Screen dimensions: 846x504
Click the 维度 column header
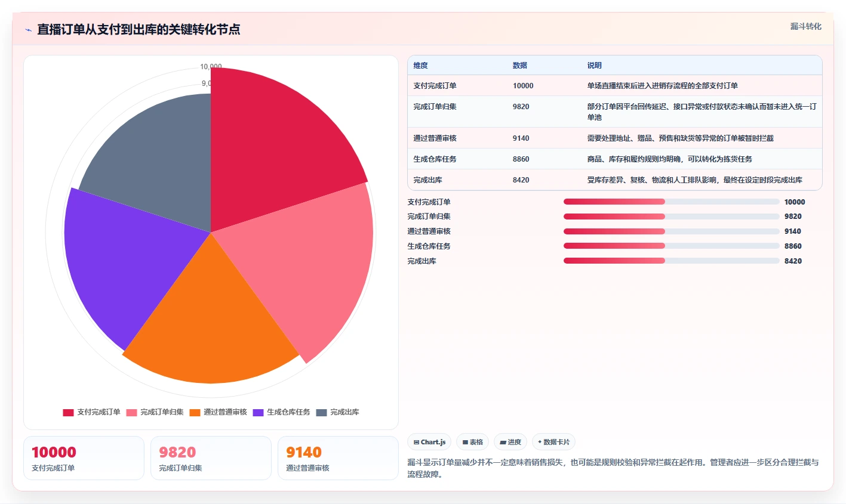420,66
